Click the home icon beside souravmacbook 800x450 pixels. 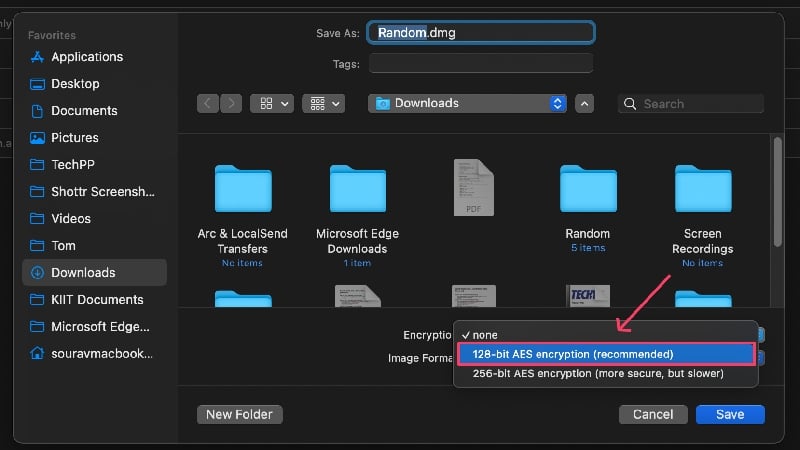(37, 354)
